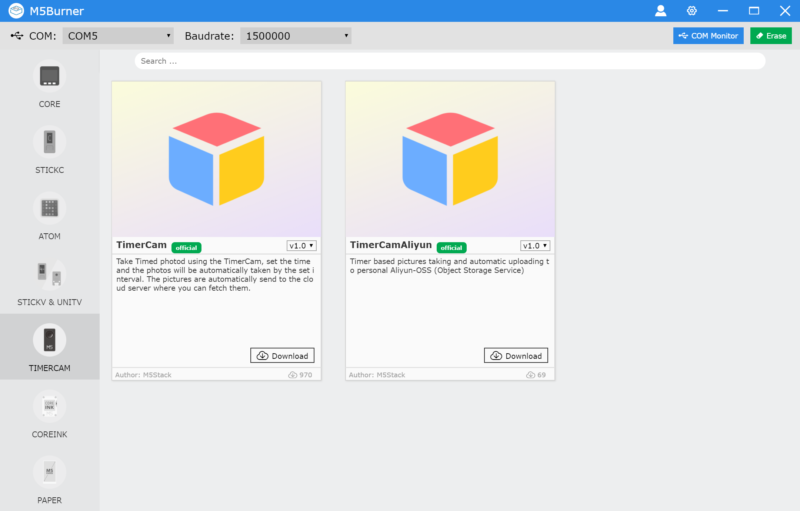This screenshot has width=800, height=511.
Task: Click the TimerCamAliyun firmware title
Action: (x=391, y=245)
